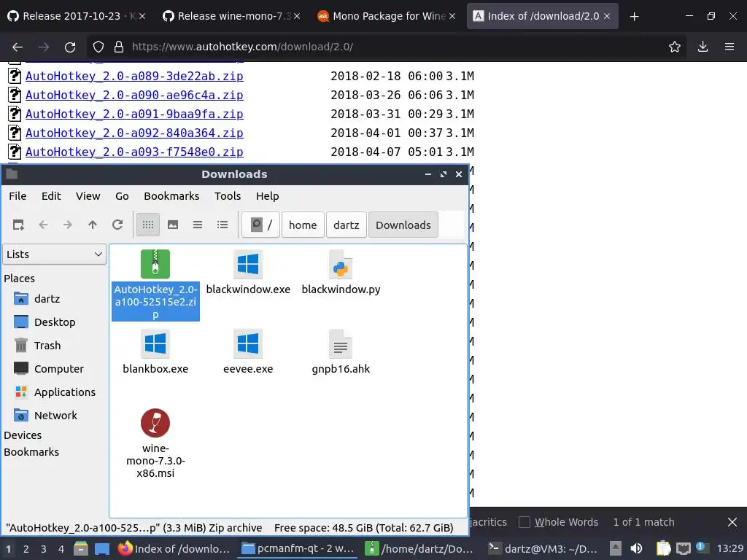Click Firefox 'Index of /downlo...' taskbar item

pos(174,549)
